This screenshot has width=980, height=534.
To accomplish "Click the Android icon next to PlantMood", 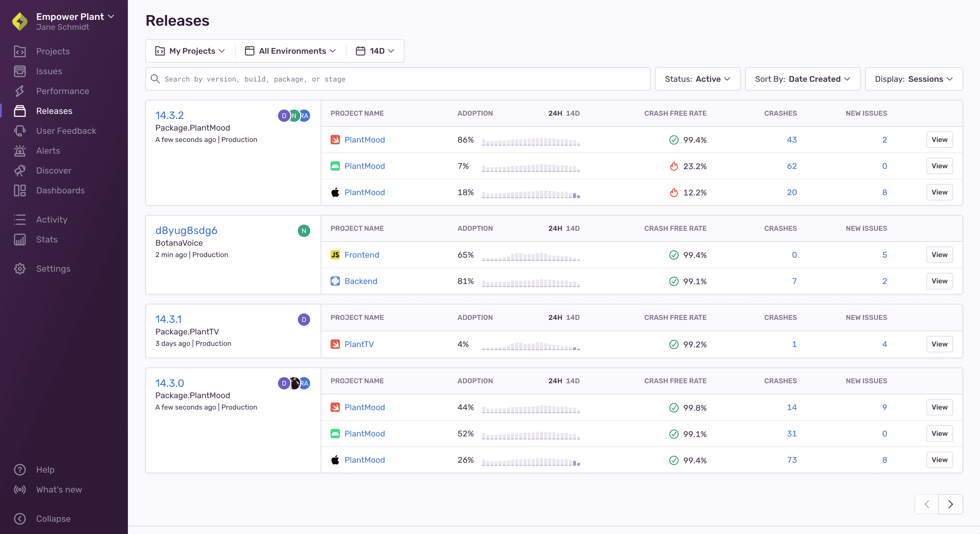I will tap(335, 166).
